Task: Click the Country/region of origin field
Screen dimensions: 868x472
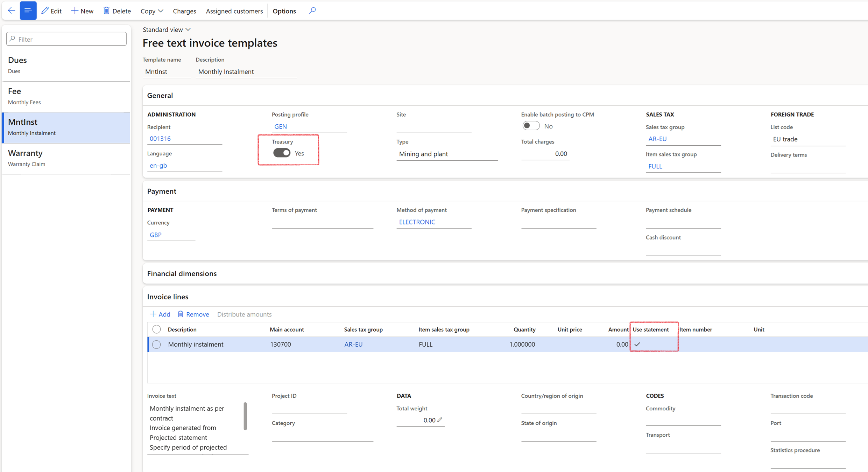Action: pos(559,408)
